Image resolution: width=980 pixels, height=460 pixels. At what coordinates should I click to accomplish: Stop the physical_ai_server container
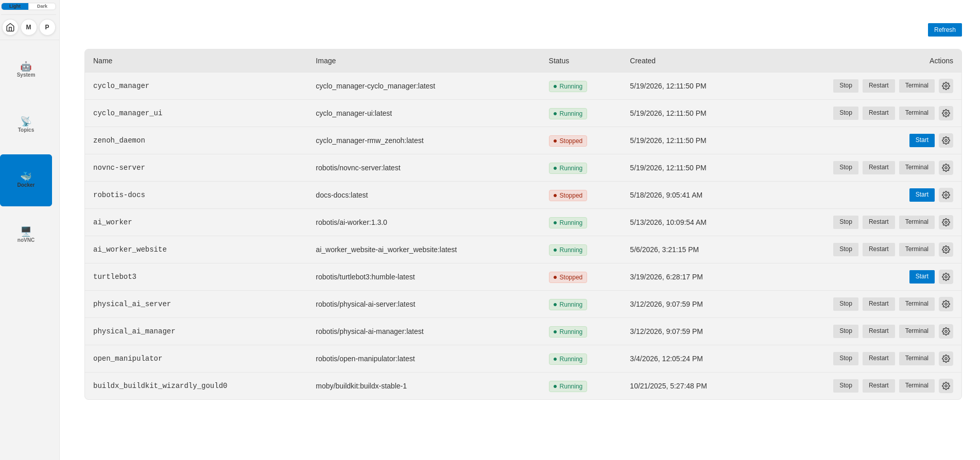846,304
